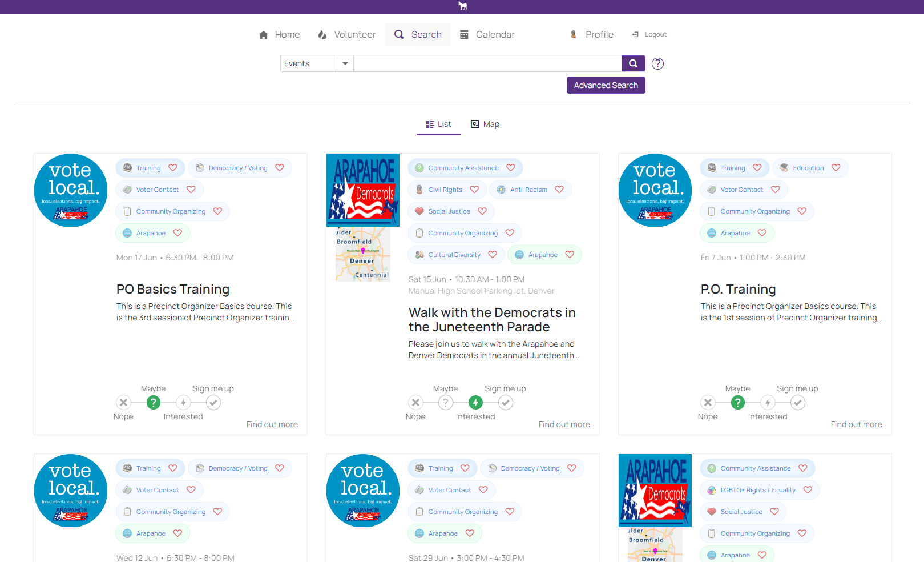Choose Sign me up for Juneteenth Parade
924x562 pixels.
coord(505,403)
